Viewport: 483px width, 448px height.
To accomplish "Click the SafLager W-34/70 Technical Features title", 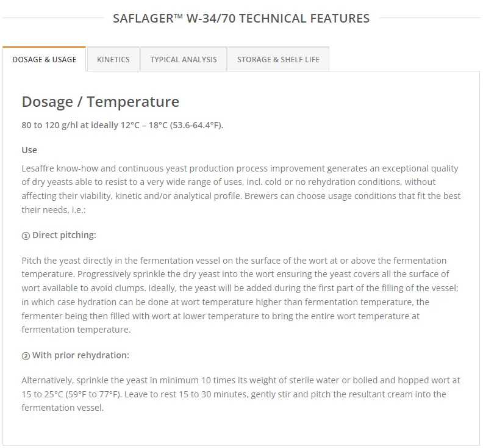I will point(241,18).
